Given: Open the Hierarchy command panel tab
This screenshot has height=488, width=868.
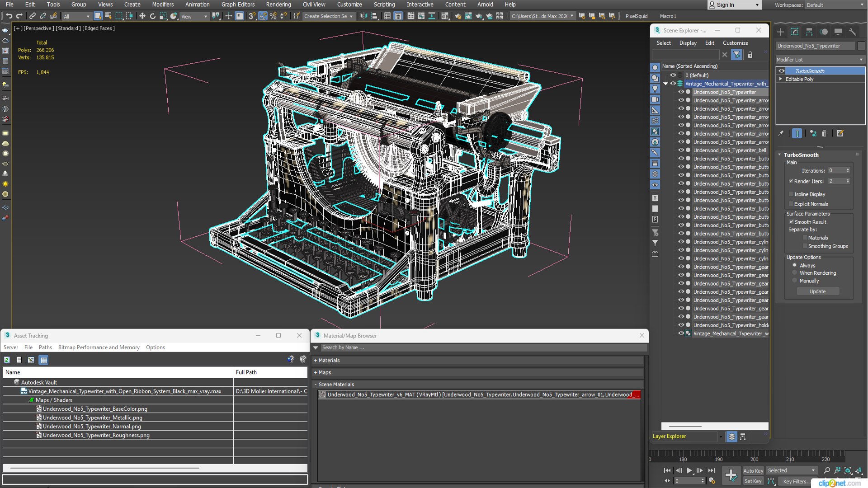Looking at the screenshot, I should click(809, 32).
